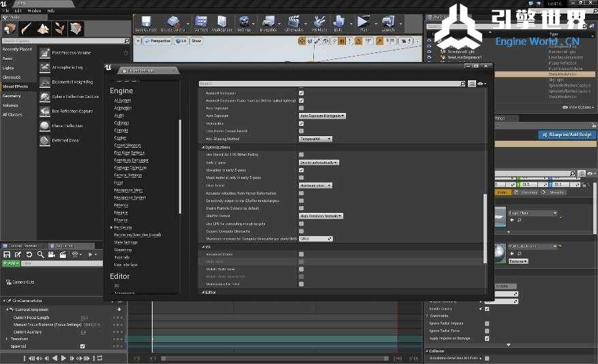Image resolution: width=598 pixels, height=364 pixels.
Task: Select the translate gizmo icon in viewport
Action: [302, 41]
